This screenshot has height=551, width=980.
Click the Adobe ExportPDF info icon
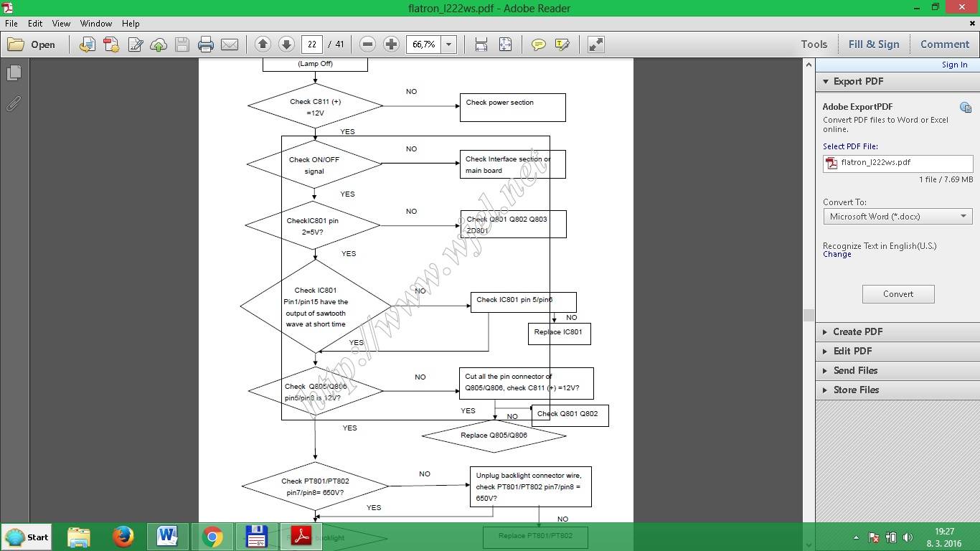click(966, 108)
